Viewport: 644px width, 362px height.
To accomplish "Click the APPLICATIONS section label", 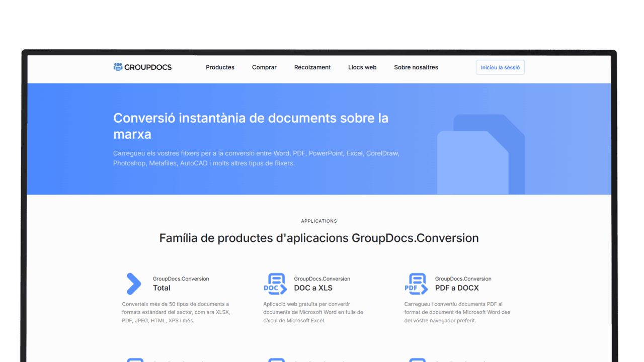I will [319, 221].
